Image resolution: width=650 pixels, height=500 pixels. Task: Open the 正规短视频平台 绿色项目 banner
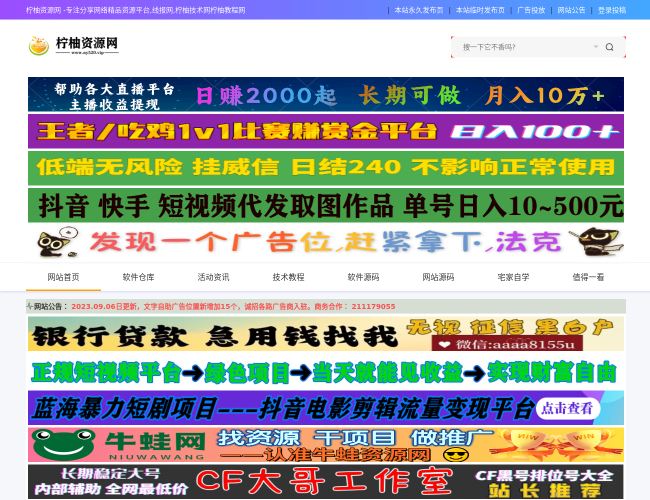(326, 371)
